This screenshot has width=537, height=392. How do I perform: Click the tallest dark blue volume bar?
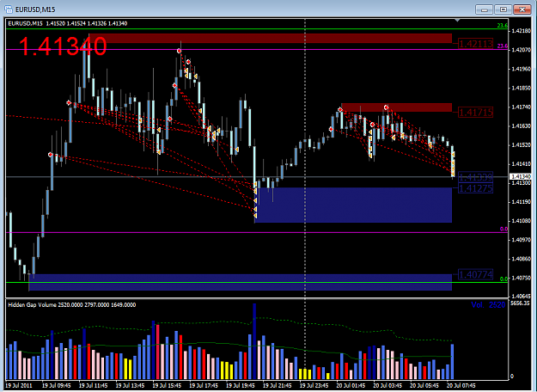(x=254, y=341)
